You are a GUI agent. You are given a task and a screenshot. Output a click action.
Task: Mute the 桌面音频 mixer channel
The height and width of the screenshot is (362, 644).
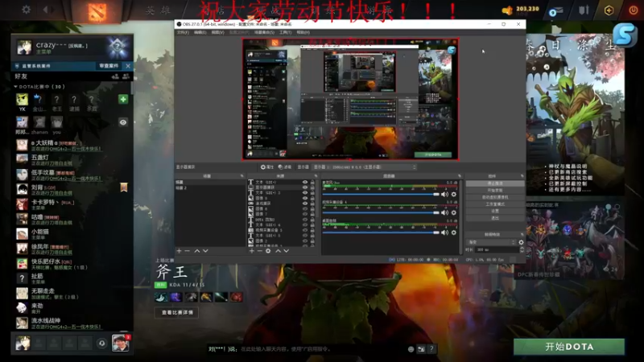pyautogui.click(x=445, y=232)
